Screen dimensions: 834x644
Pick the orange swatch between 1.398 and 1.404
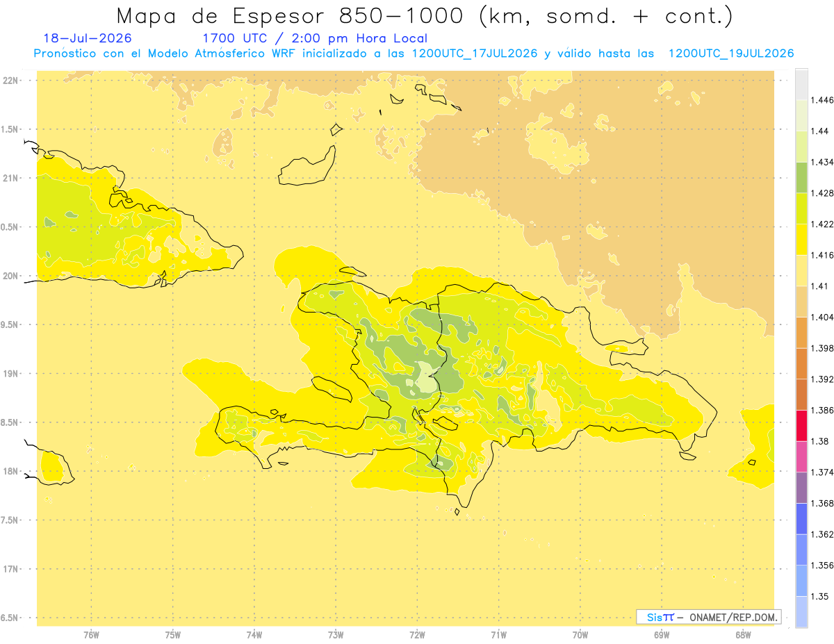[801, 333]
